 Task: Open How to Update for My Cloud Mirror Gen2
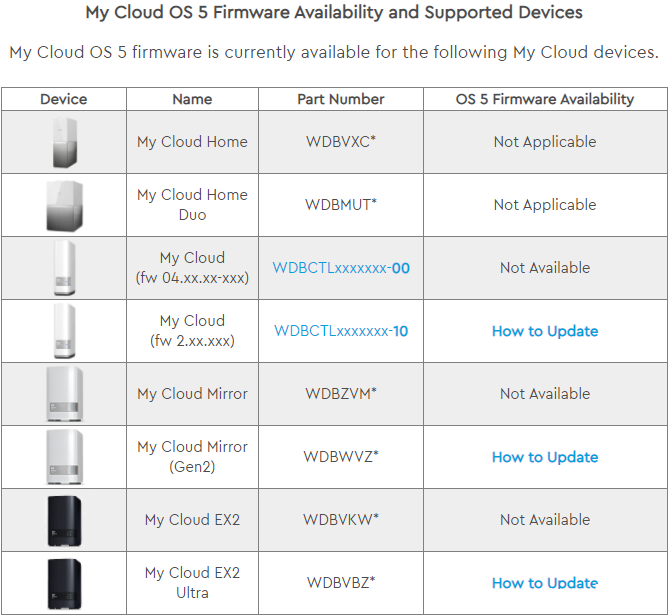tap(545, 457)
